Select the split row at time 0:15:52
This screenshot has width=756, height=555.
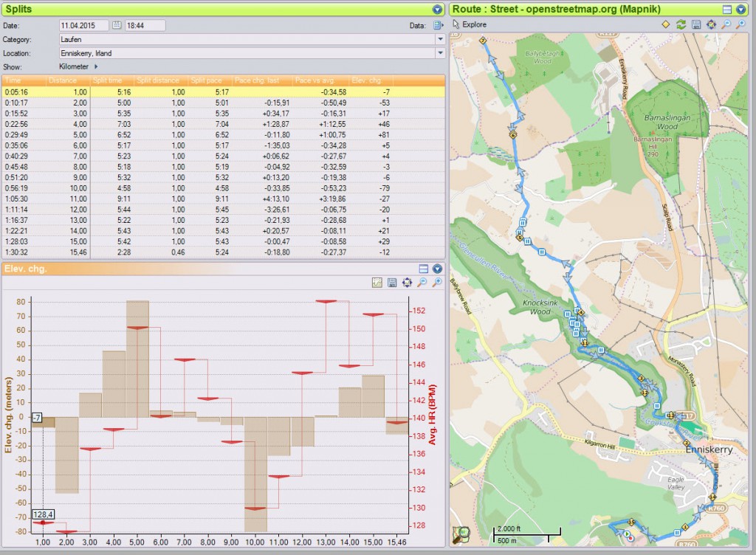click(223, 113)
